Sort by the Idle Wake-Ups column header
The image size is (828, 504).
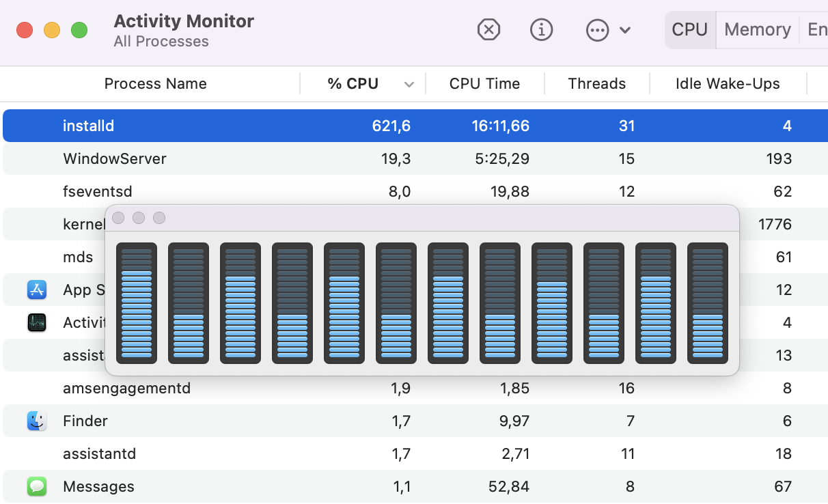point(727,84)
